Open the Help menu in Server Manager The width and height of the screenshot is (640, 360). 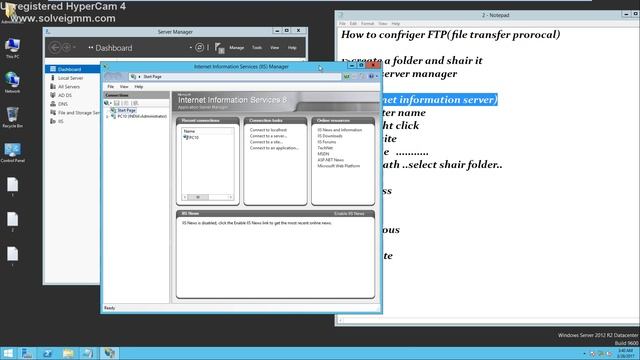(292, 48)
